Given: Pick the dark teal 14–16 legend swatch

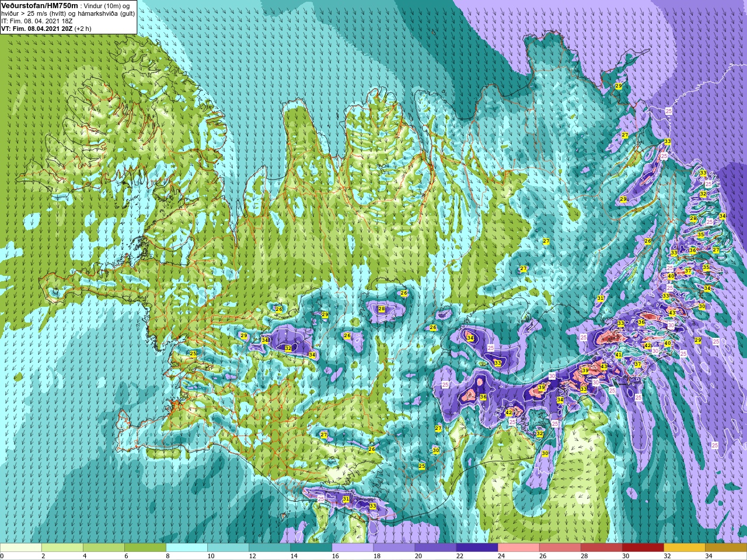Looking at the screenshot, I should (x=311, y=548).
